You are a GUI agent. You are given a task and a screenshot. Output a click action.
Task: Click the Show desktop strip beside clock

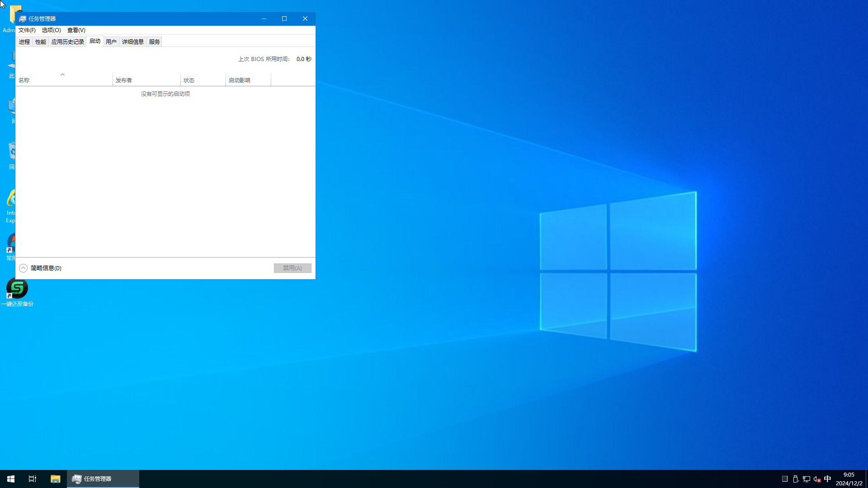point(867,479)
